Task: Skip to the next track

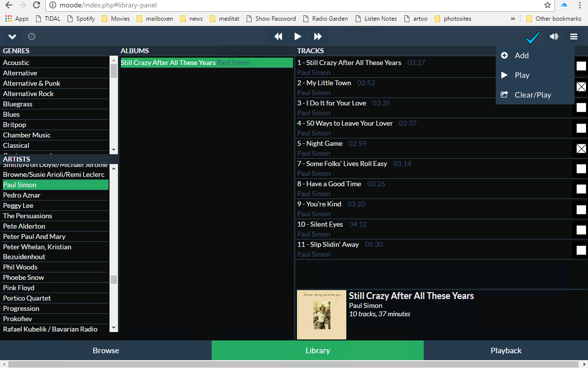Action: point(318,36)
